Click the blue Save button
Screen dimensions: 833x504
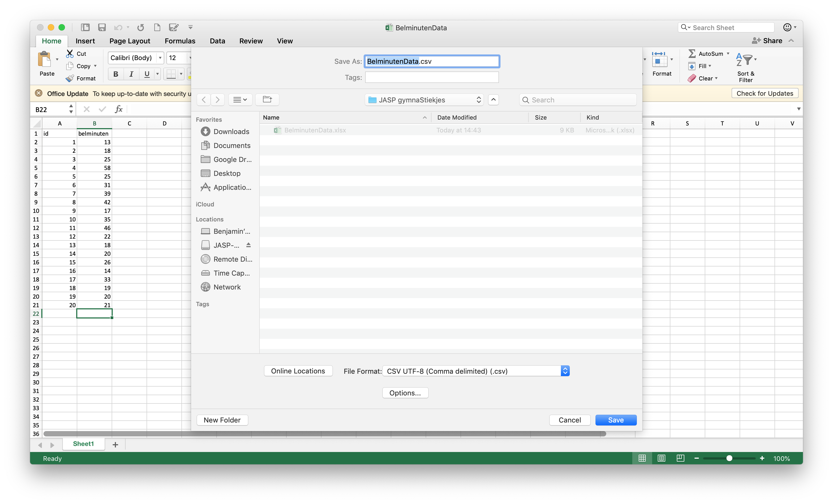pyautogui.click(x=616, y=420)
